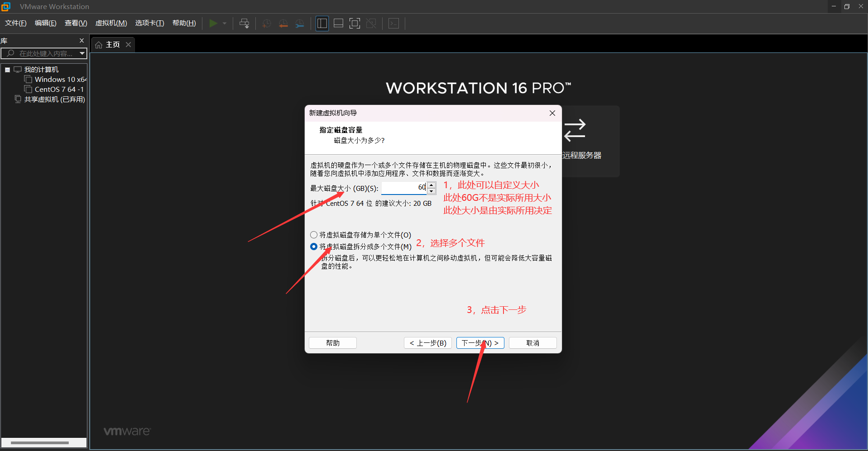Image resolution: width=868 pixels, height=451 pixels.
Task: Click the 上一步(B) back button
Action: tap(428, 343)
